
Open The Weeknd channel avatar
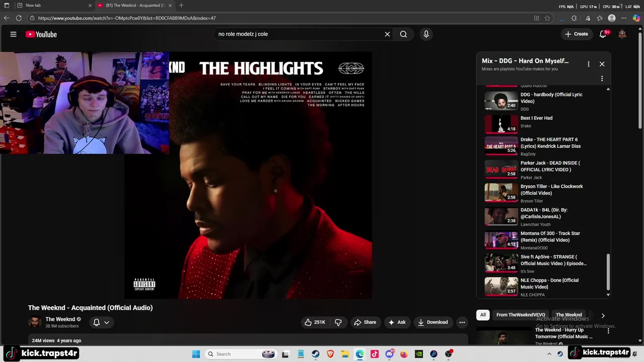pos(35,322)
